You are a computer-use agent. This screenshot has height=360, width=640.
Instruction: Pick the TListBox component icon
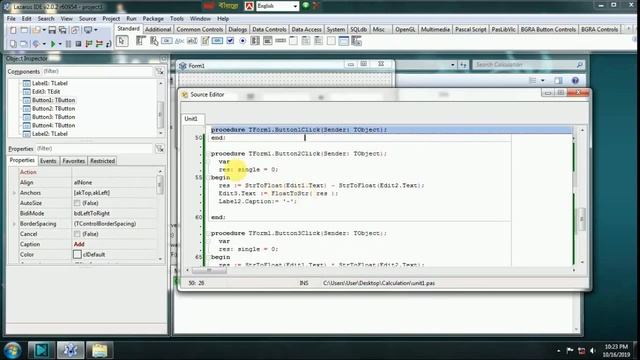click(x=255, y=41)
